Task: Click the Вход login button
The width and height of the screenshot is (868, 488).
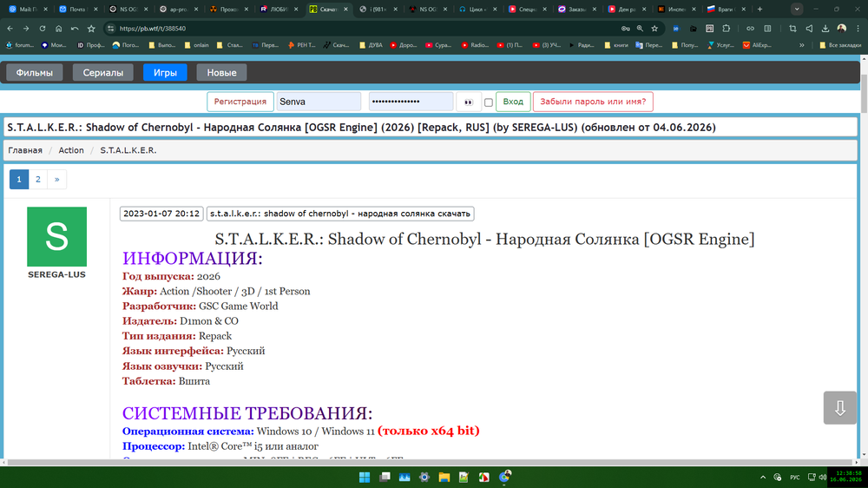Action: [513, 102]
